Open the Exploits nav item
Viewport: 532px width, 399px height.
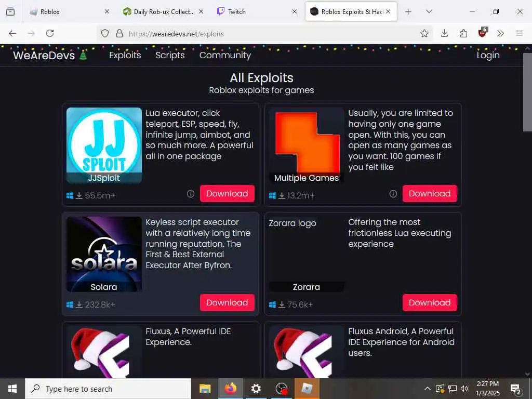125,55
